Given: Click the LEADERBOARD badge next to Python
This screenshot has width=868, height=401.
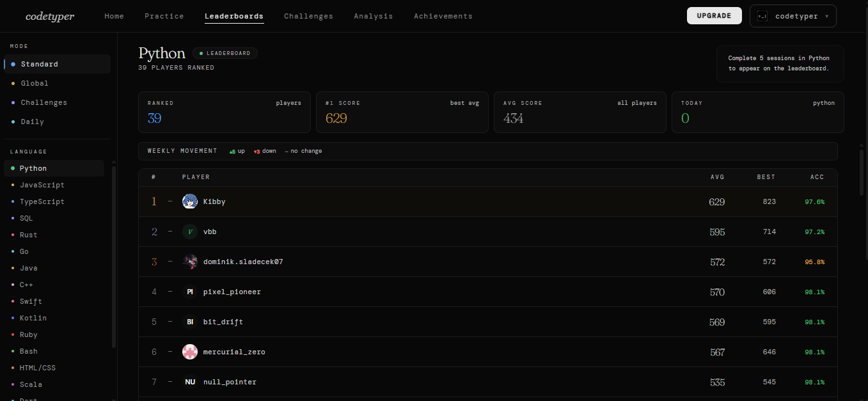Looking at the screenshot, I should tap(225, 53).
